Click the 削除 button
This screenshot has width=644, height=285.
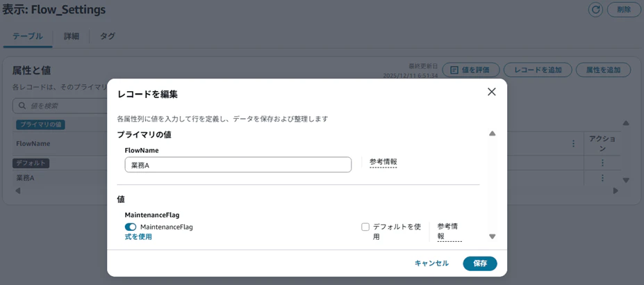(x=623, y=10)
